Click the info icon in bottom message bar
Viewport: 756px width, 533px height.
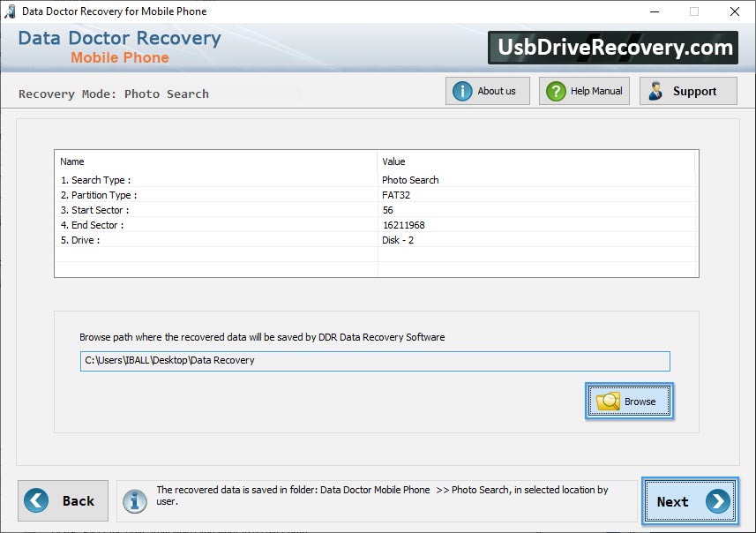(134, 500)
